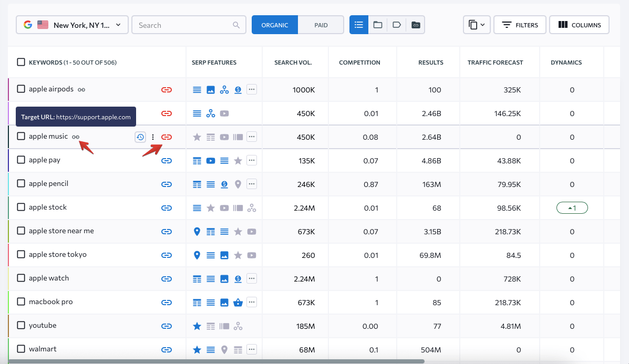Sort by TRAFFIC FORECAST column header
The height and width of the screenshot is (364, 629).
(496, 63)
